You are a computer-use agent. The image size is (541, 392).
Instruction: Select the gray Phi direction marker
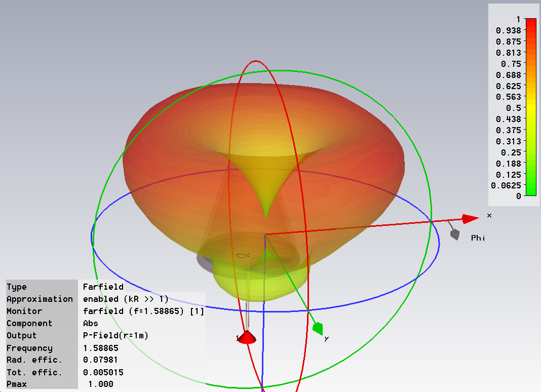coord(454,234)
